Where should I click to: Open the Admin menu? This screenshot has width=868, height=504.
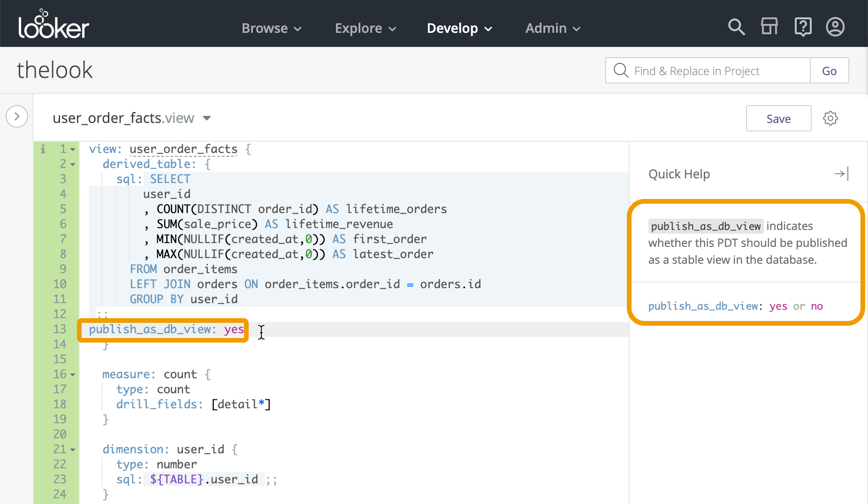(553, 28)
